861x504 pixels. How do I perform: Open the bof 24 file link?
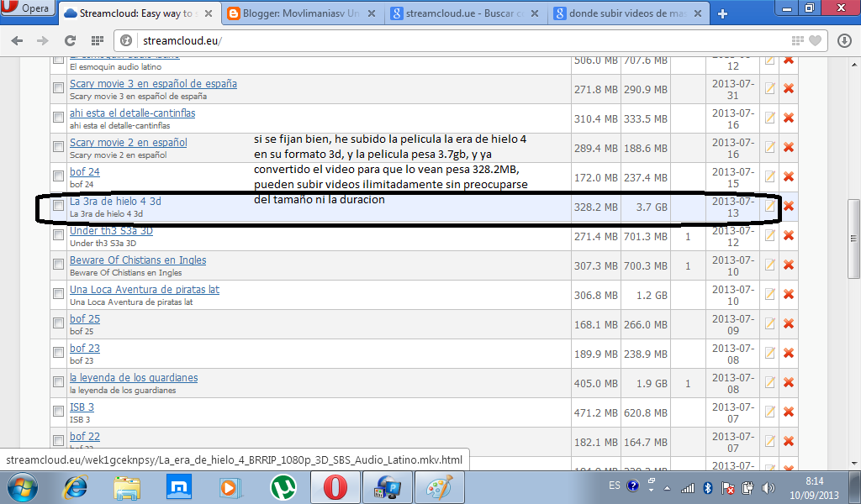pos(85,171)
